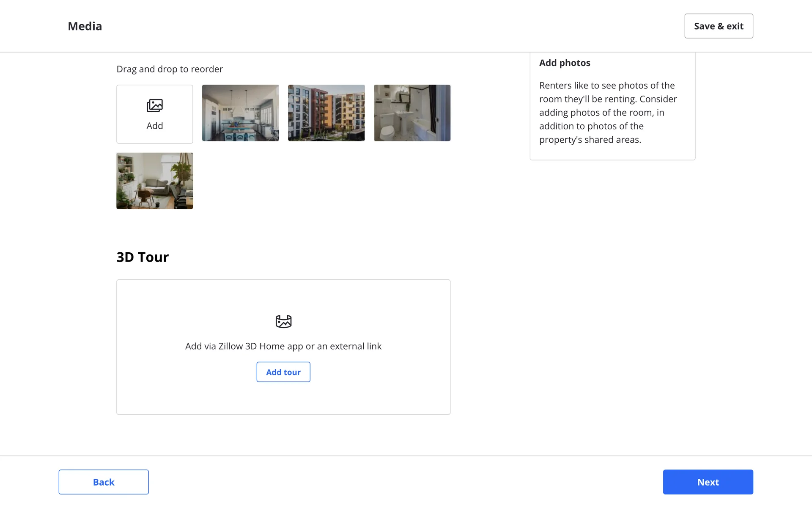Proceed with the Next button
Viewport: 812px width, 508px height.
click(708, 482)
